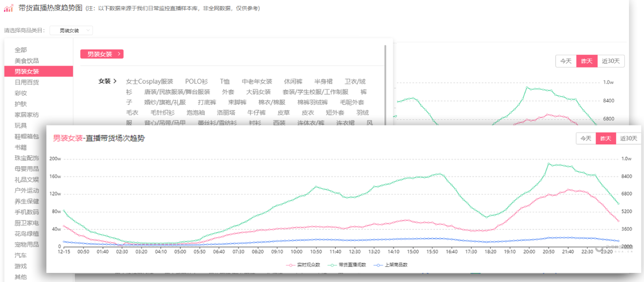This screenshot has width=644, height=282.
Task: Select 打底裤 subcategory
Action: [207, 102]
